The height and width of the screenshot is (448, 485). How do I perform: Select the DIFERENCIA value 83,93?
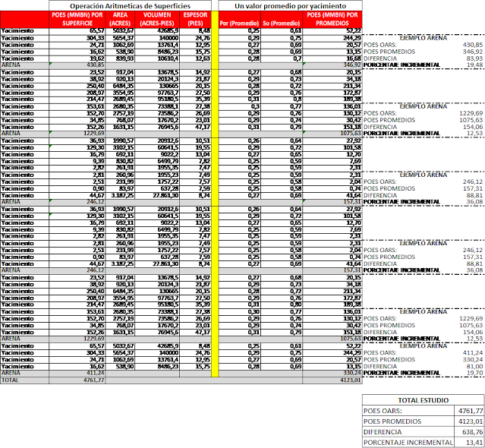[x=474, y=58]
